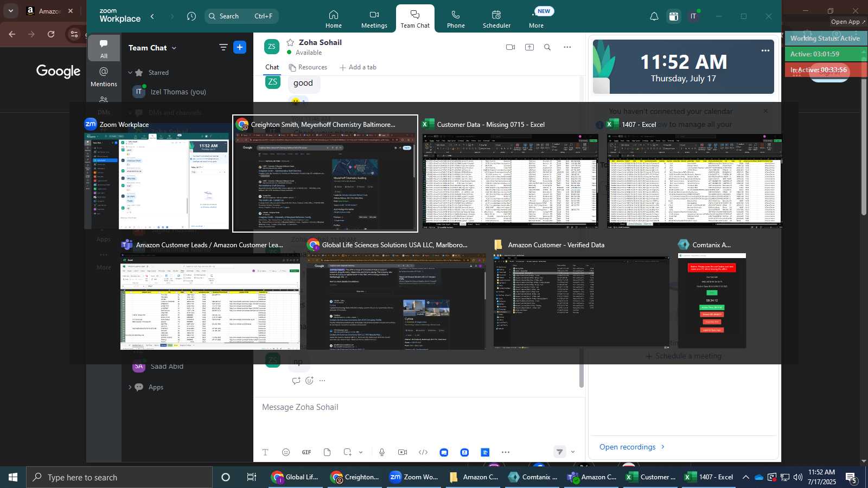
Task: Open the Resources tab
Action: (x=308, y=67)
